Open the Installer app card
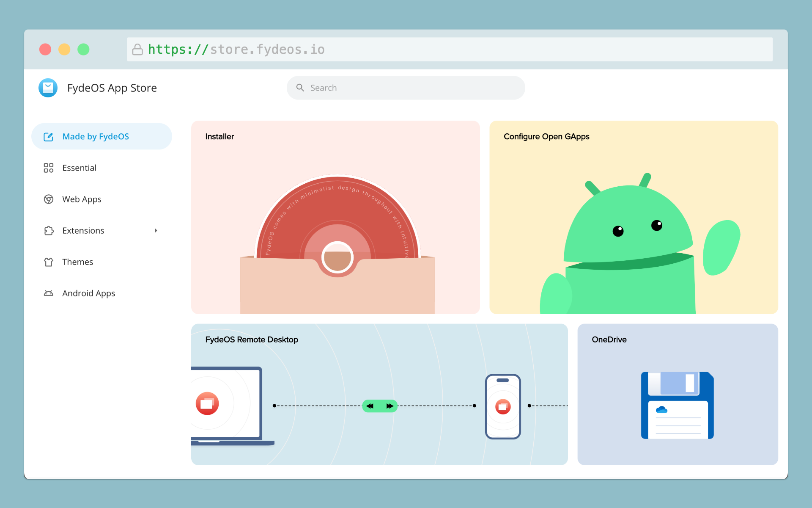The height and width of the screenshot is (508, 812). pos(335,217)
